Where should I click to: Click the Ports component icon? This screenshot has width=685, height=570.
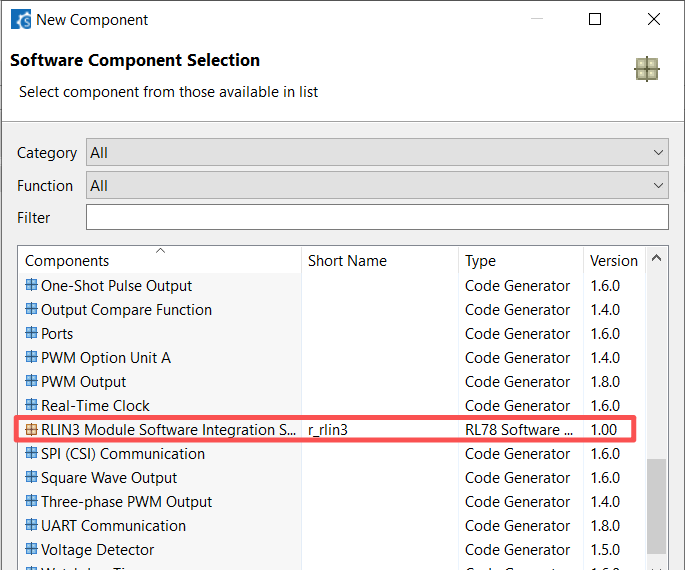31,334
